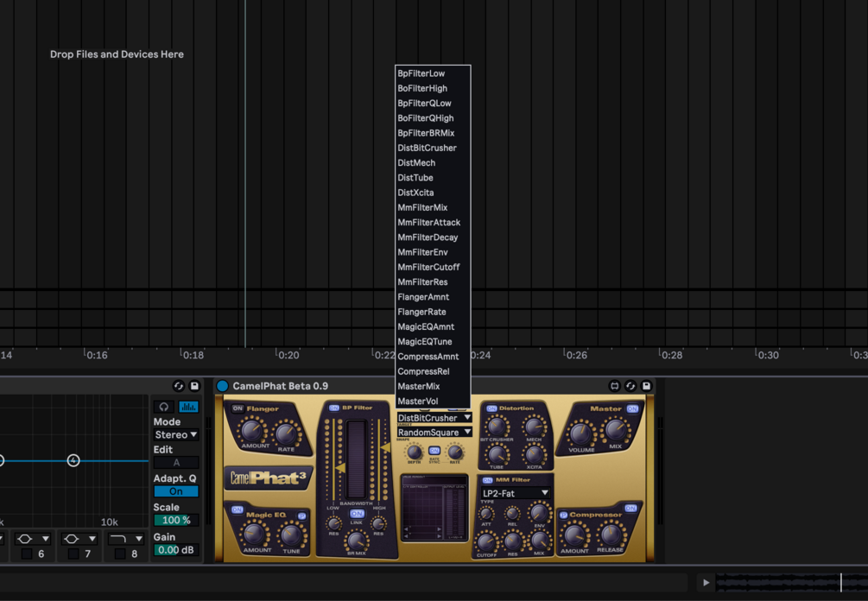Toggle BP Filter LINK ON button

tap(357, 514)
